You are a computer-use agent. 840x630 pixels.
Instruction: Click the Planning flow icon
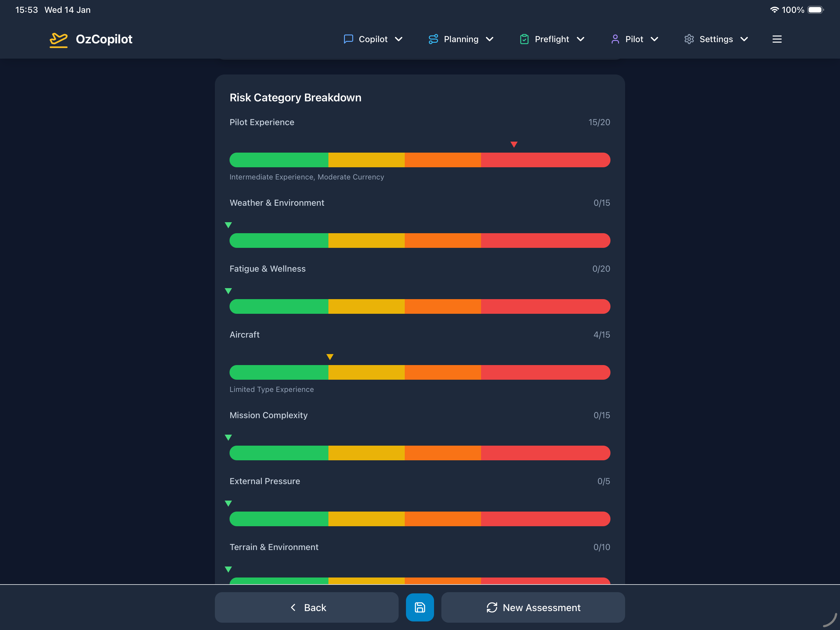click(x=433, y=39)
